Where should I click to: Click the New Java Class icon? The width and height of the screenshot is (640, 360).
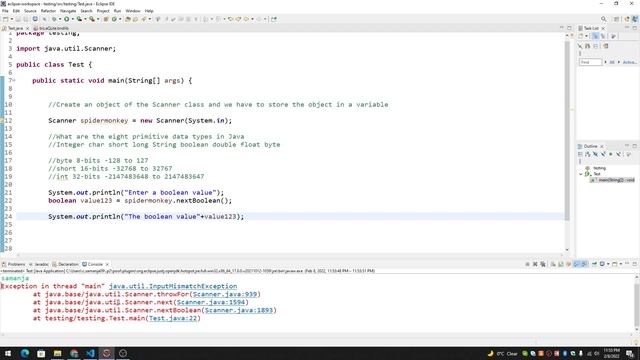[x=114, y=19]
